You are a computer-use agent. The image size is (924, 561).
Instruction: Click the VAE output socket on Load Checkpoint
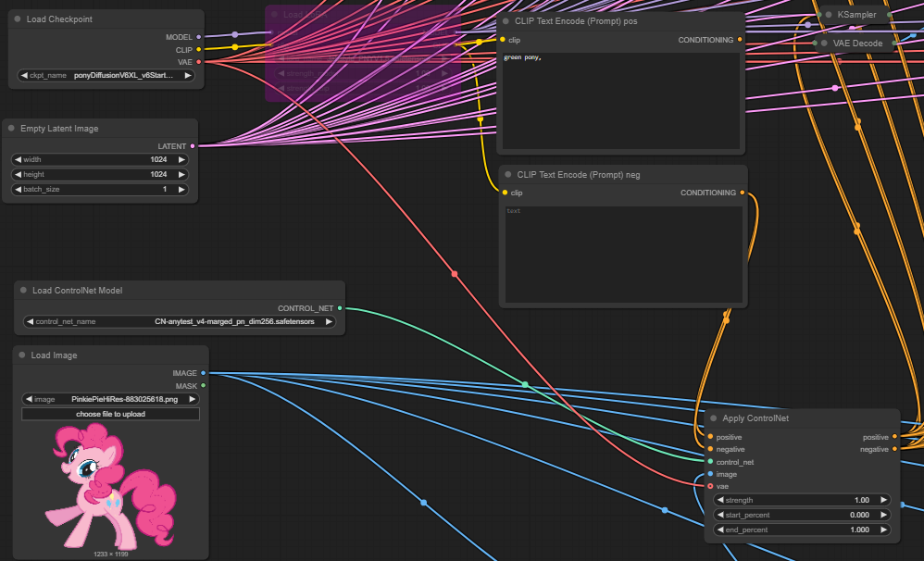(x=198, y=62)
